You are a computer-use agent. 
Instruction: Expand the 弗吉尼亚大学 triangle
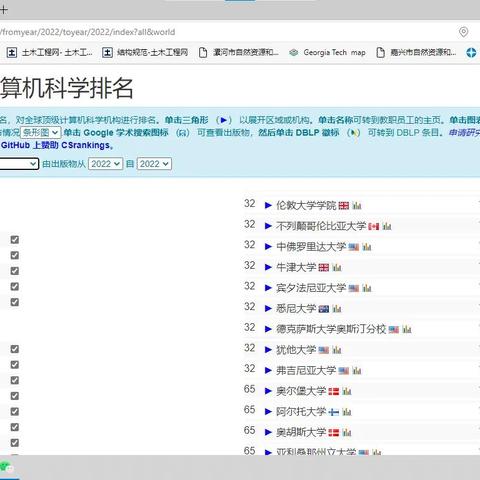[x=268, y=371]
